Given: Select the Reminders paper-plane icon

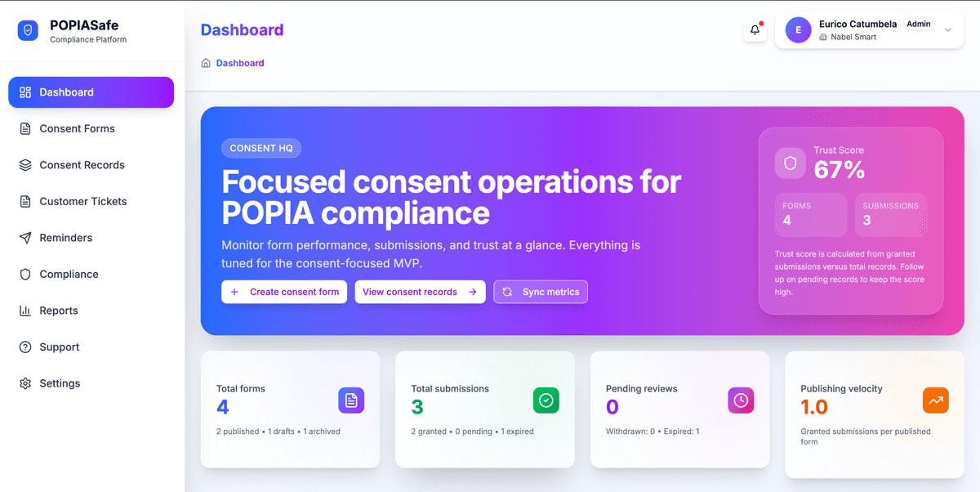Looking at the screenshot, I should pyautogui.click(x=24, y=238).
